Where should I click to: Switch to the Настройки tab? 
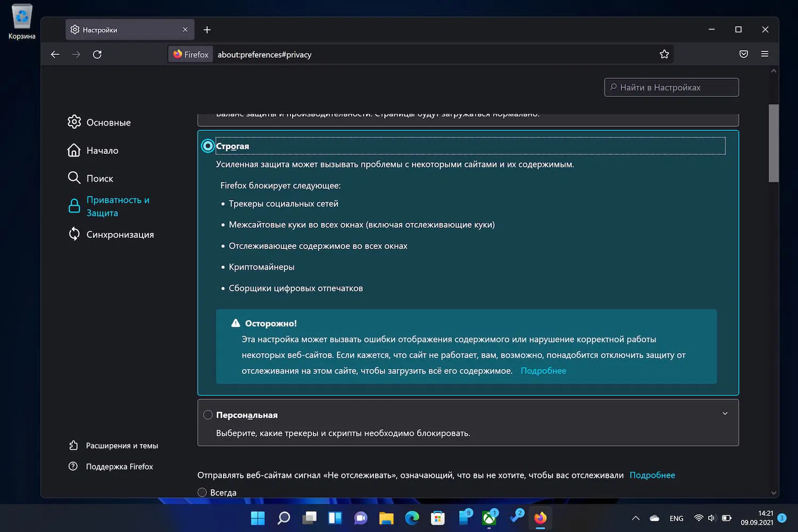(x=130, y=30)
